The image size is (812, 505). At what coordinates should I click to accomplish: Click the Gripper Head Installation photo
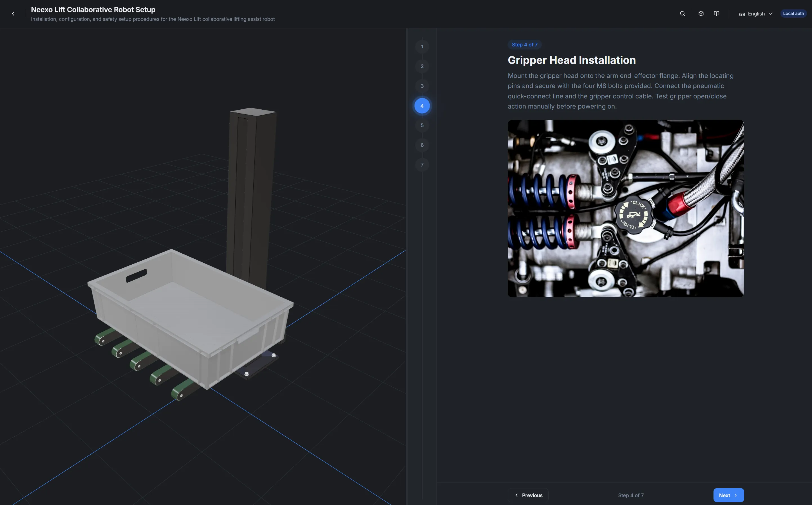pyautogui.click(x=625, y=209)
